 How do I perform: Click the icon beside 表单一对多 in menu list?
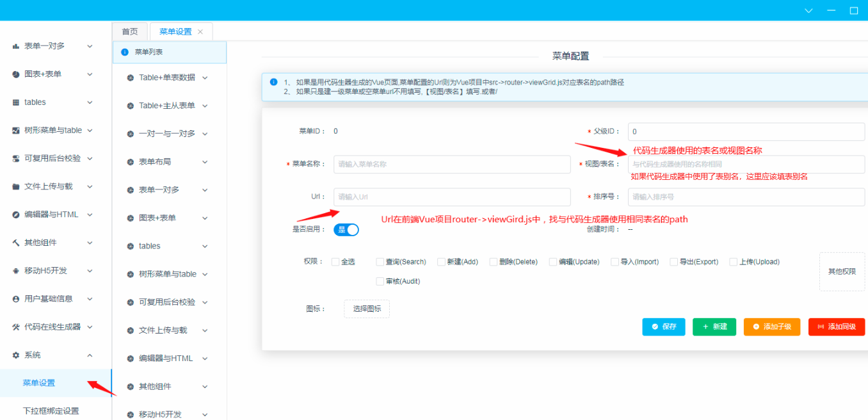click(130, 190)
